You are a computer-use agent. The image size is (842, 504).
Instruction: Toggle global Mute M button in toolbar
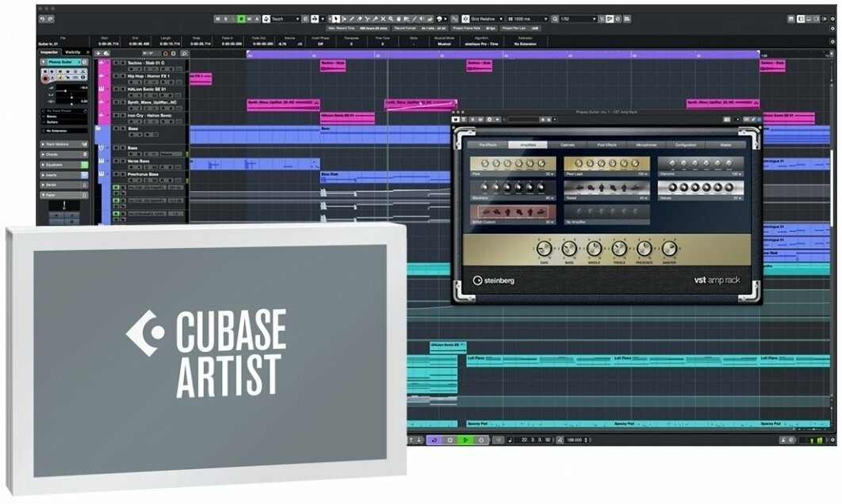[217, 19]
